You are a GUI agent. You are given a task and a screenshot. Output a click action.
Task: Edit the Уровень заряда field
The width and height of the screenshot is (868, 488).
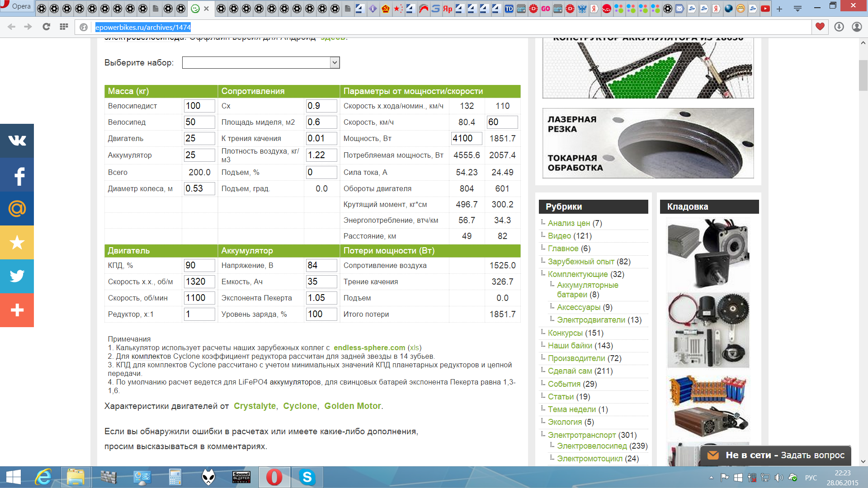point(321,314)
